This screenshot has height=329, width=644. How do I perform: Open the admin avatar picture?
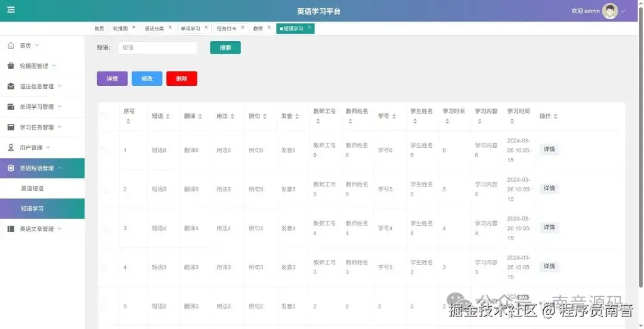tap(610, 11)
